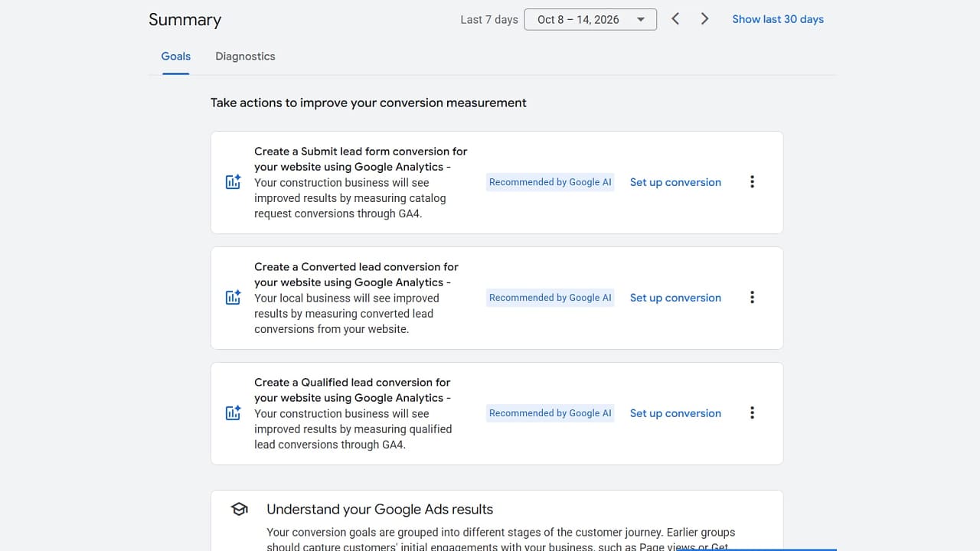Click chart icon on Converted lead card
The height and width of the screenshot is (551, 980).
pos(234,298)
